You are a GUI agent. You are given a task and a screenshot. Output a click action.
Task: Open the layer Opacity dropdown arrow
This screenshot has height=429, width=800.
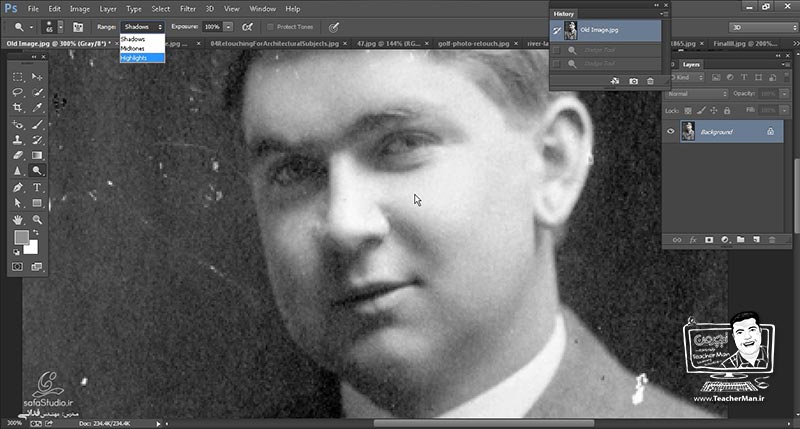pos(784,94)
